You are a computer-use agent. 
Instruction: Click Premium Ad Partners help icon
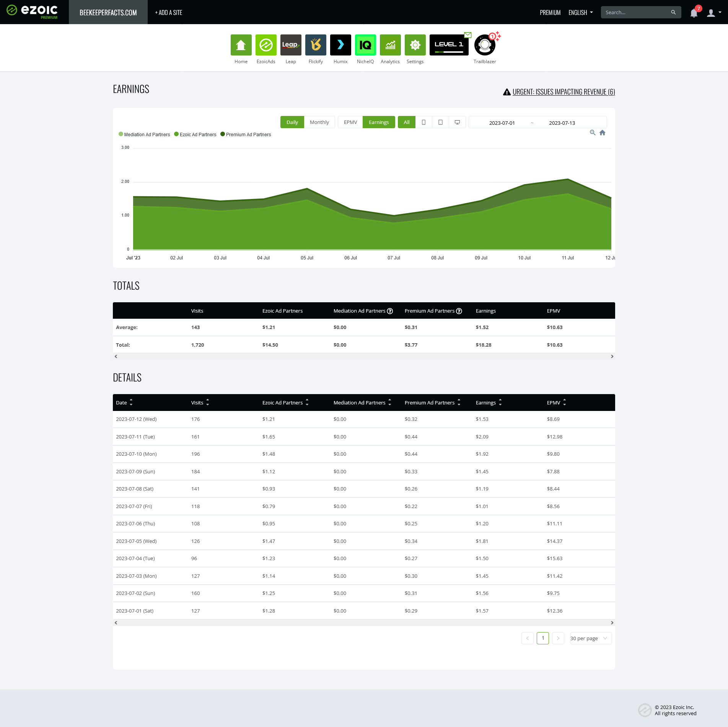click(459, 311)
